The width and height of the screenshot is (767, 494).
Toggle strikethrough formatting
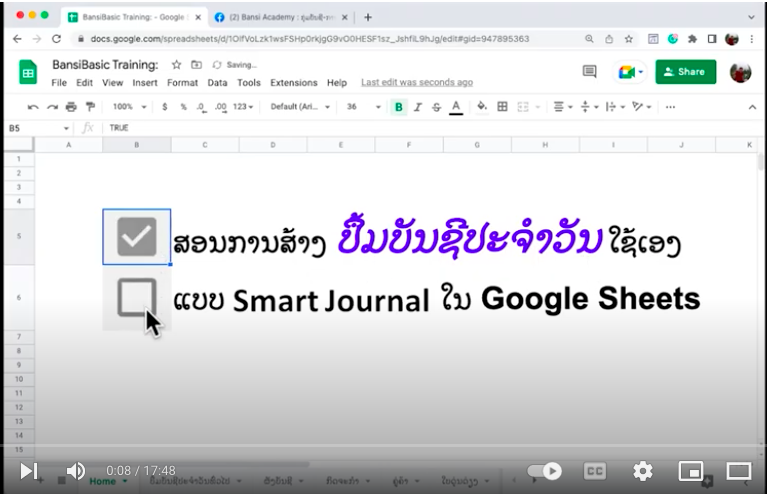[436, 107]
